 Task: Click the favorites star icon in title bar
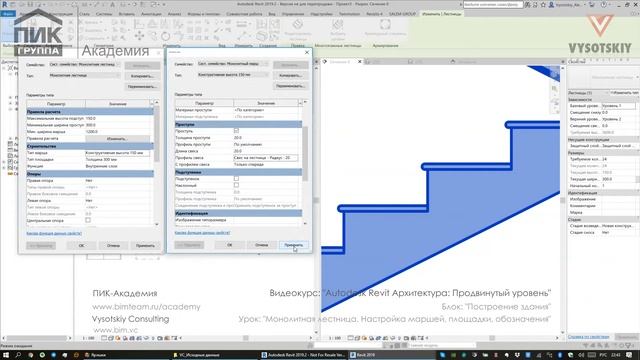coord(543,4)
